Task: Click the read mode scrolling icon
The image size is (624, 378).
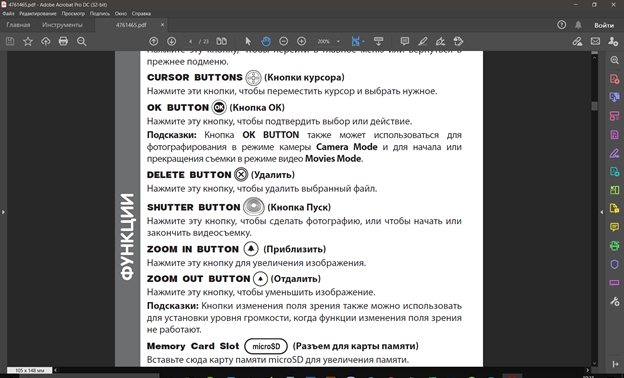Action: point(378,41)
